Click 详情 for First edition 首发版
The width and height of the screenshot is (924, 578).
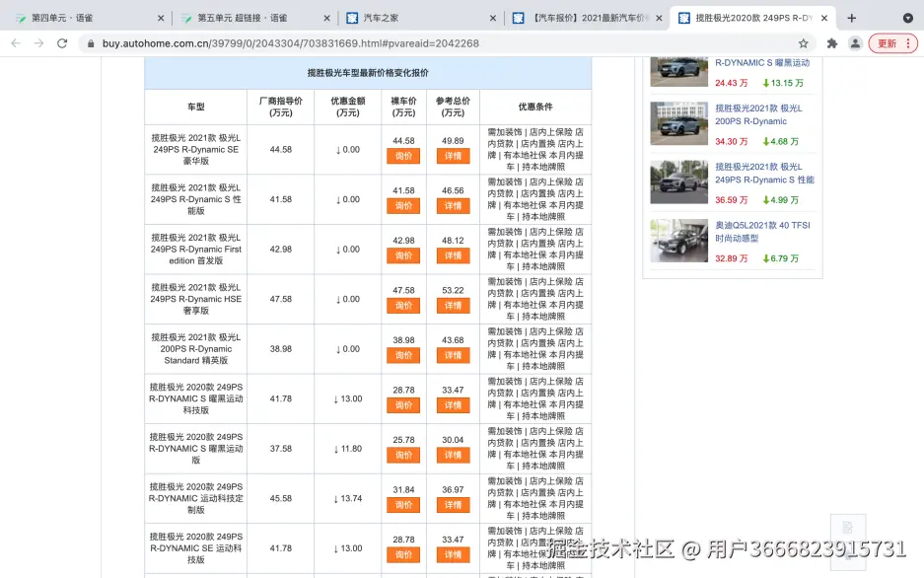click(x=454, y=255)
